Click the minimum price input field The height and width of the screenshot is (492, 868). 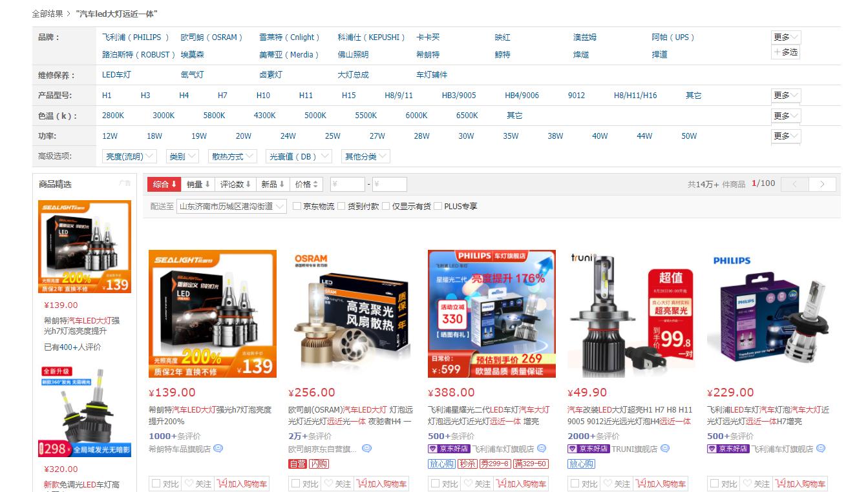click(347, 184)
